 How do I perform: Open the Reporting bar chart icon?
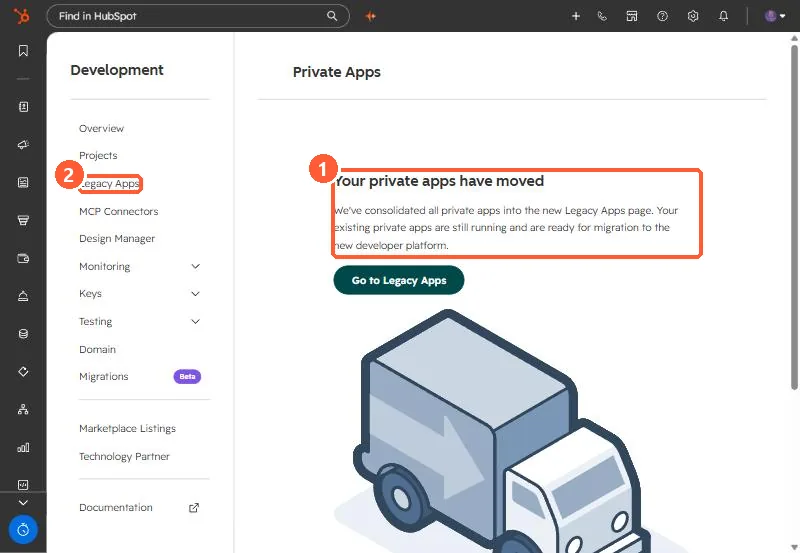coord(23,447)
